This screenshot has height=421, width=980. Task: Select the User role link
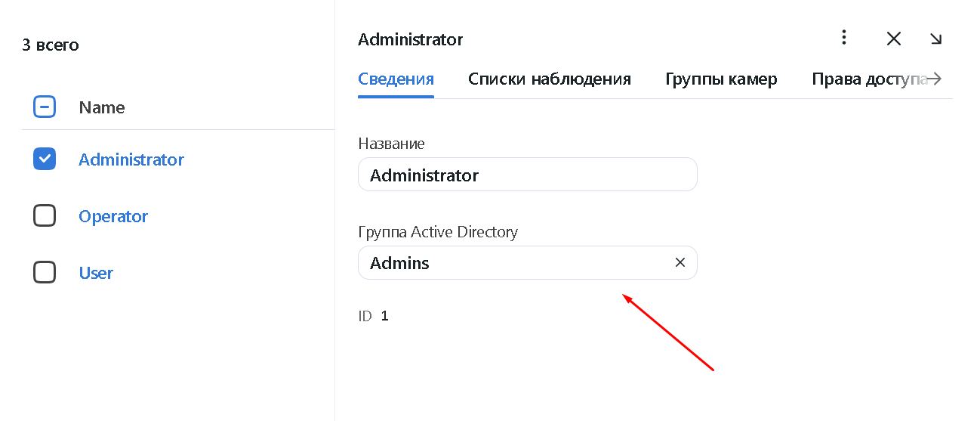tap(96, 273)
